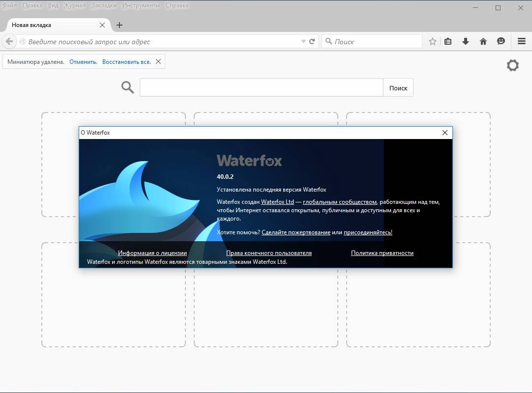This screenshot has width=532, height=393.
Task: Open the Инструменты menu
Action: (x=141, y=5)
